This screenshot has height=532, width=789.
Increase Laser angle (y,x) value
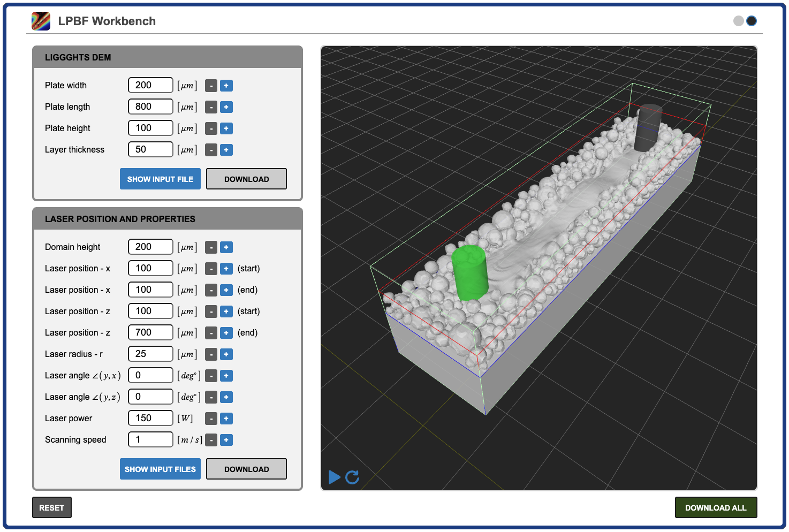[x=226, y=376]
